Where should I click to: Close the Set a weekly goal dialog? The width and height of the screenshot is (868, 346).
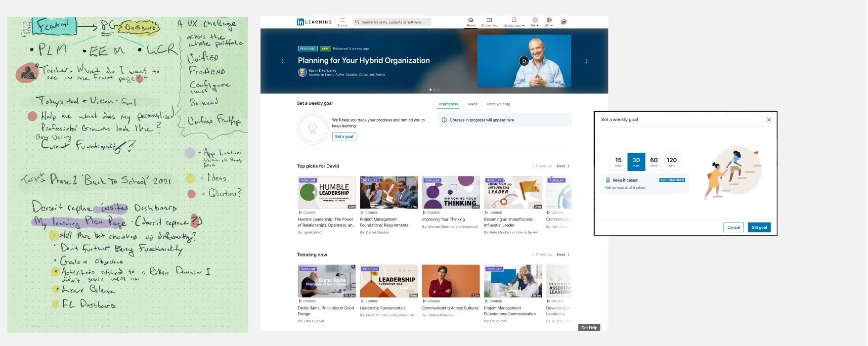(x=769, y=120)
